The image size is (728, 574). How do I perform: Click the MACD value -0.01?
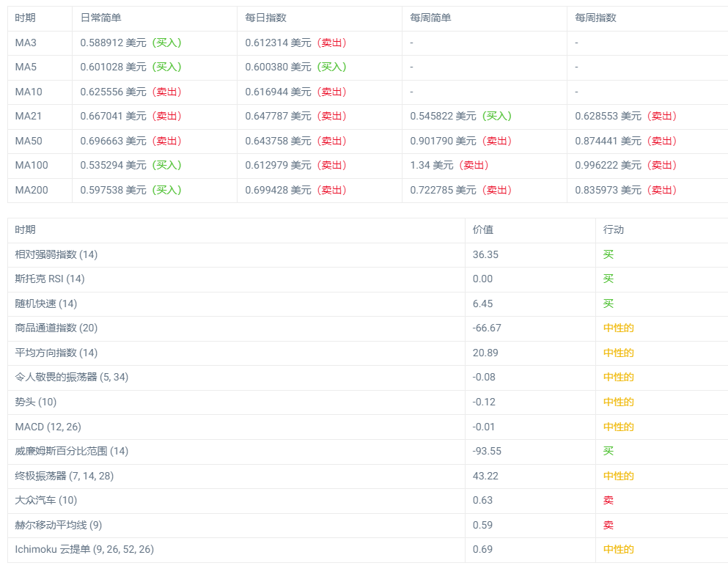(484, 427)
